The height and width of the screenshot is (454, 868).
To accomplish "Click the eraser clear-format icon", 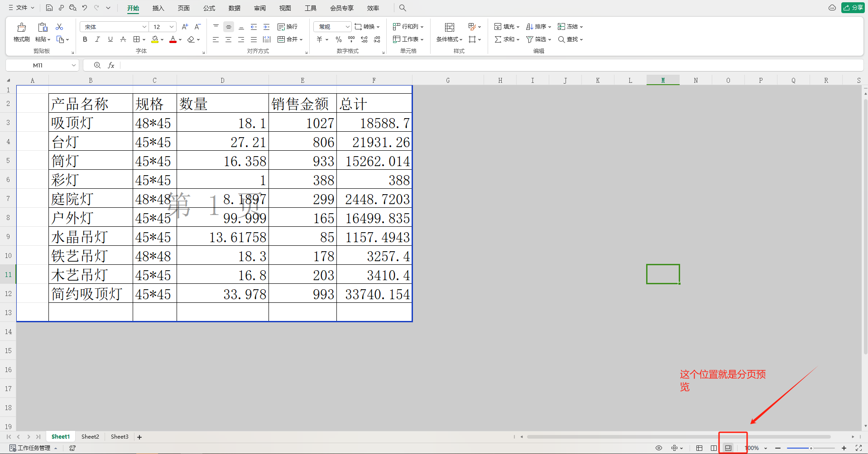I will 191,39.
